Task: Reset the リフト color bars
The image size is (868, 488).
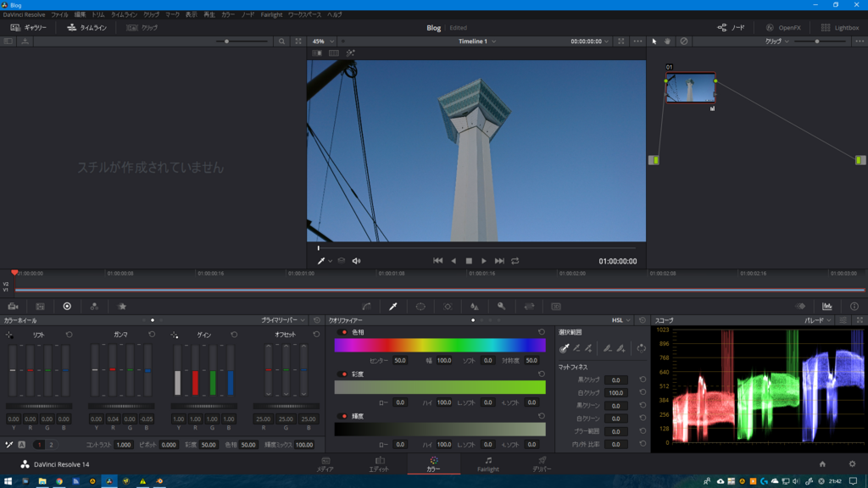Action: point(70,335)
